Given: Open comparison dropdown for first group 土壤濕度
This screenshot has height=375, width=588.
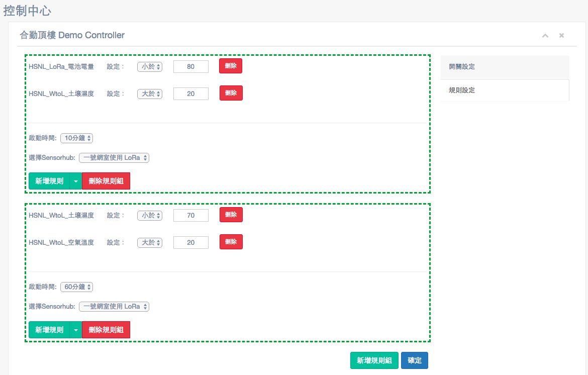Looking at the screenshot, I should [x=150, y=93].
